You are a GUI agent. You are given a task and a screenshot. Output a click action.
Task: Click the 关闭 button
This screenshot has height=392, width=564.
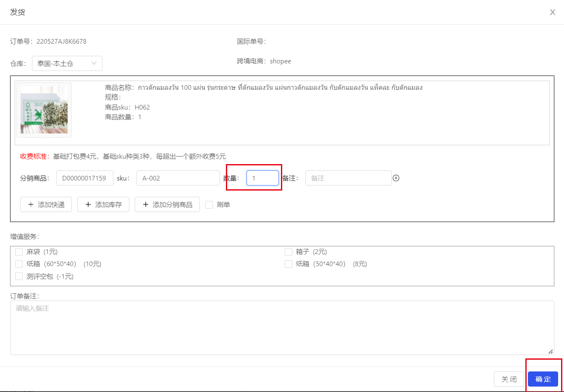point(509,379)
